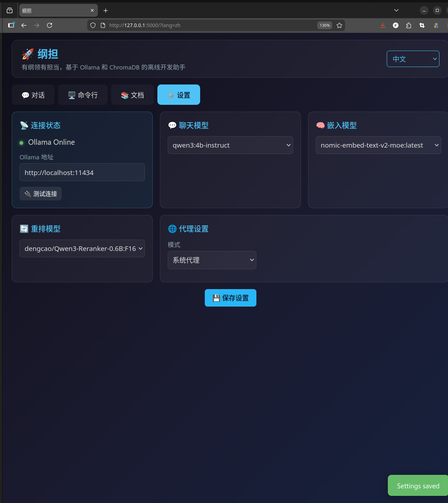Click the 保存设置 button
This screenshot has height=503, width=448.
230,298
